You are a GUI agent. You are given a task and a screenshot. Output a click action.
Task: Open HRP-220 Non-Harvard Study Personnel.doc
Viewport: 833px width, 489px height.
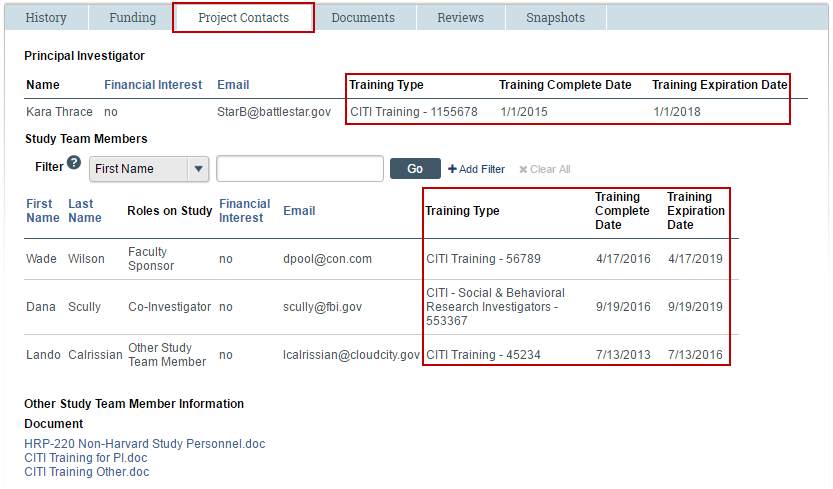(144, 444)
